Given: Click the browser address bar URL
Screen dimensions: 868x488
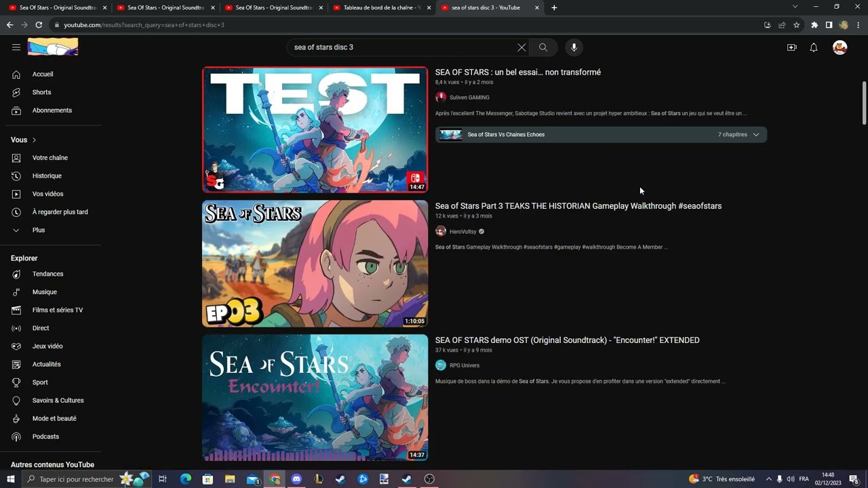Looking at the screenshot, I should pyautogui.click(x=144, y=25).
